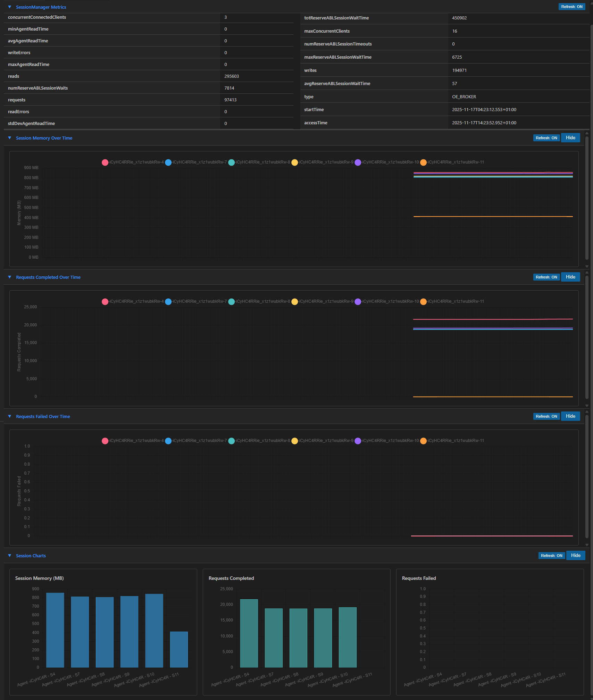Hide the Requests Failed Over Time chart
This screenshot has height=700, width=593.
pyautogui.click(x=570, y=416)
